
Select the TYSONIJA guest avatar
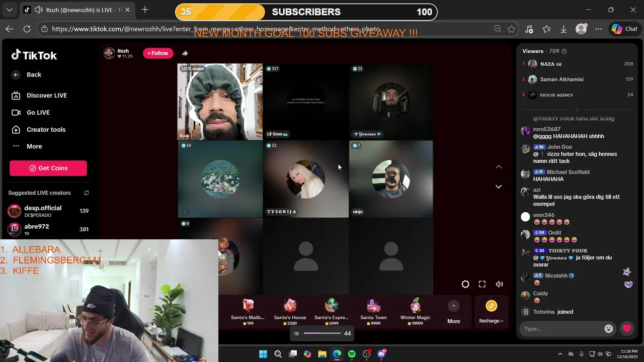pos(305,179)
